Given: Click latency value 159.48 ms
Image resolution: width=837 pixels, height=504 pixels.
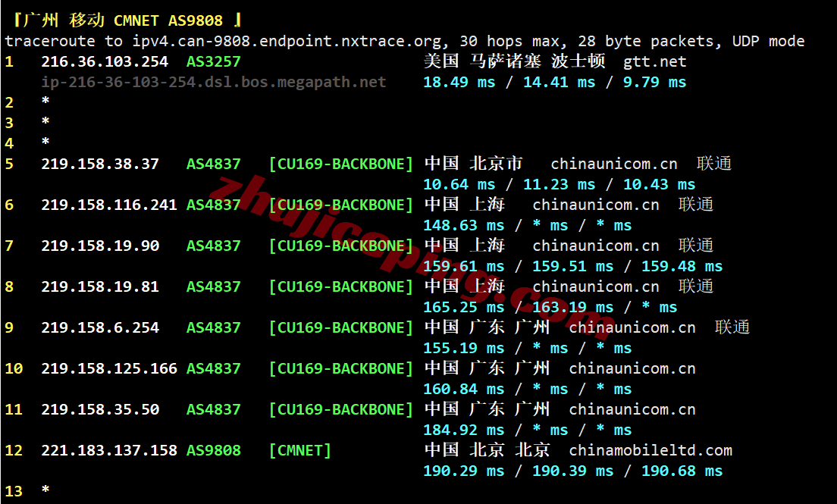Looking at the screenshot, I should (682, 267).
